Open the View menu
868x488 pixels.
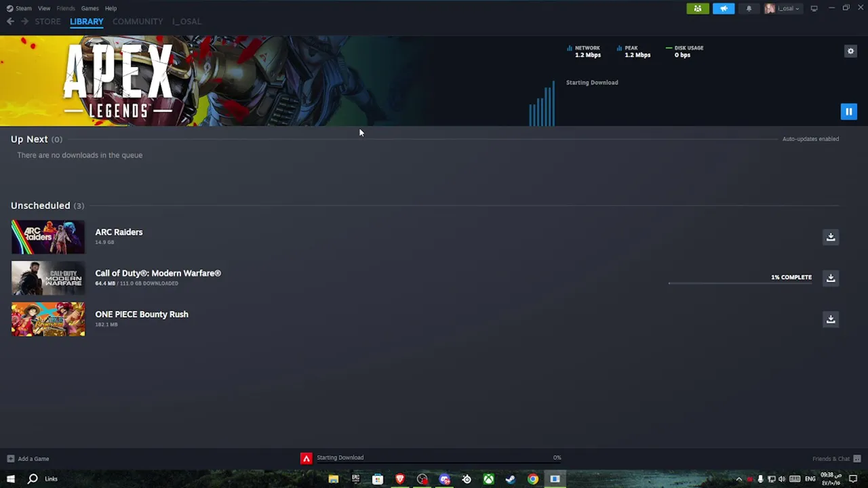44,8
